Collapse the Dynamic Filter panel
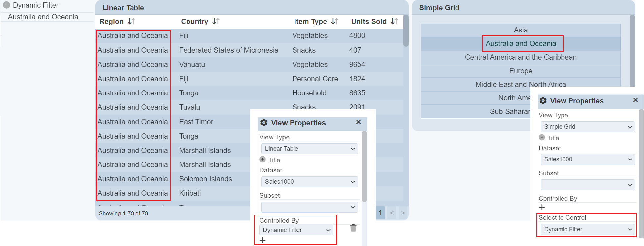 tap(6, 5)
